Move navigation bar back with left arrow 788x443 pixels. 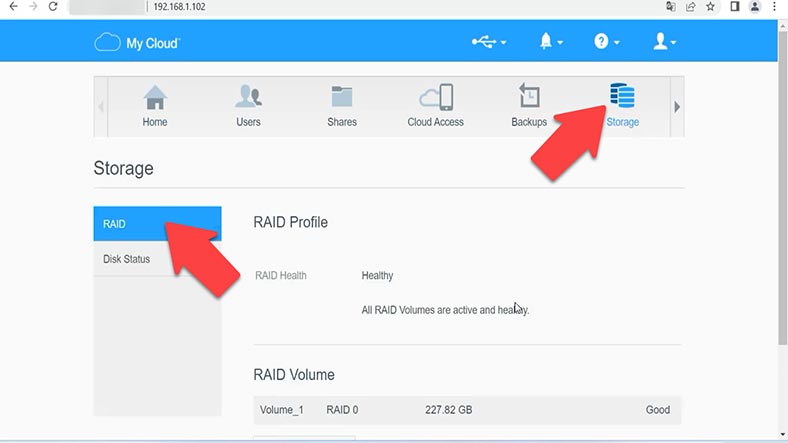pos(101,106)
